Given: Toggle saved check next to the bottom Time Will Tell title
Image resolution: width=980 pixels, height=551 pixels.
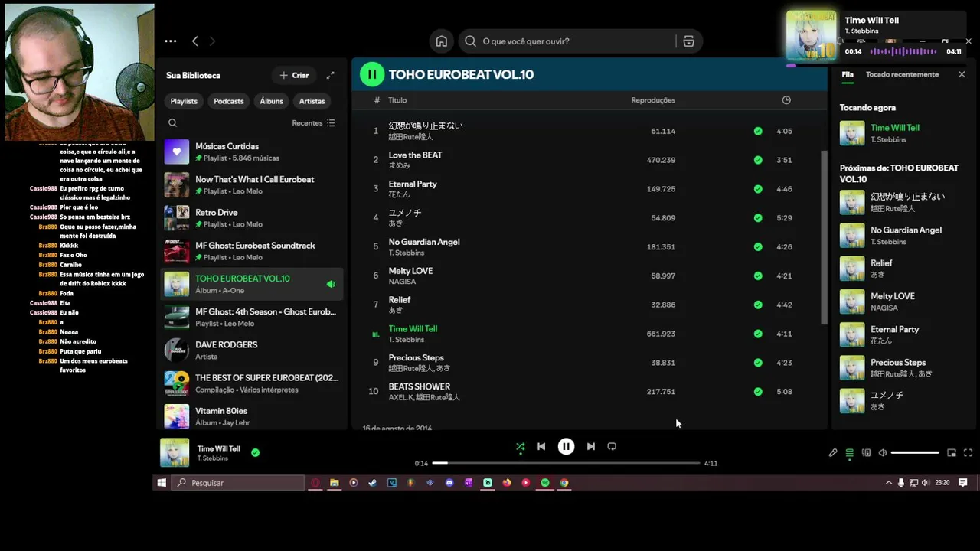Looking at the screenshot, I should click(255, 453).
